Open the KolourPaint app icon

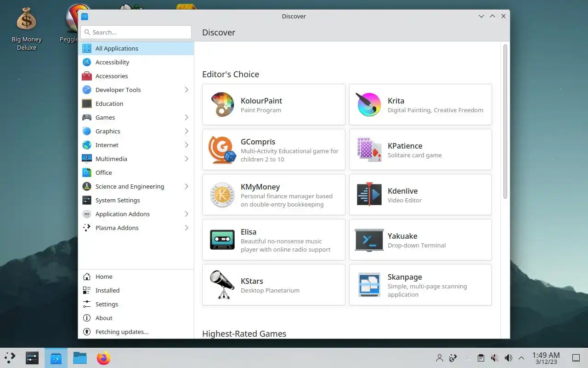(x=222, y=104)
